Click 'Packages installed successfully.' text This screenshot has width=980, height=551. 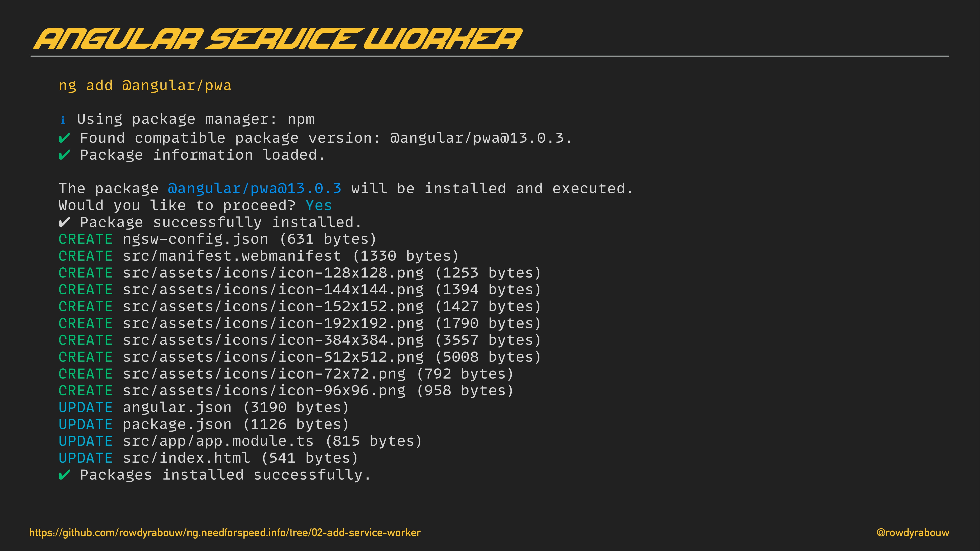[x=225, y=475]
